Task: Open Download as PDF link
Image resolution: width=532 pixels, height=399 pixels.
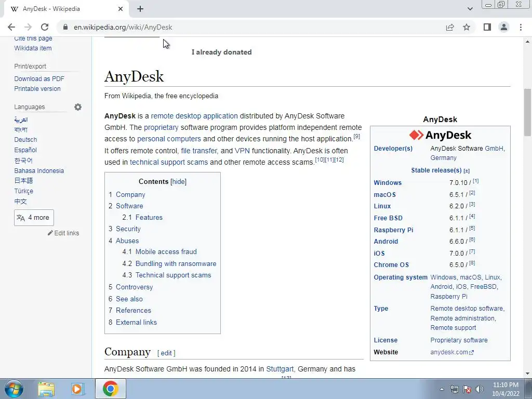Action: (39, 79)
